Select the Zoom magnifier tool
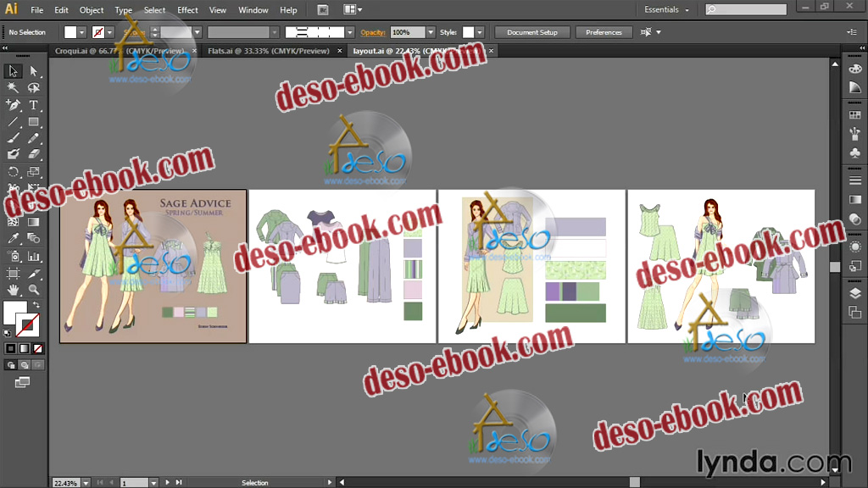The image size is (868, 488). (34, 291)
